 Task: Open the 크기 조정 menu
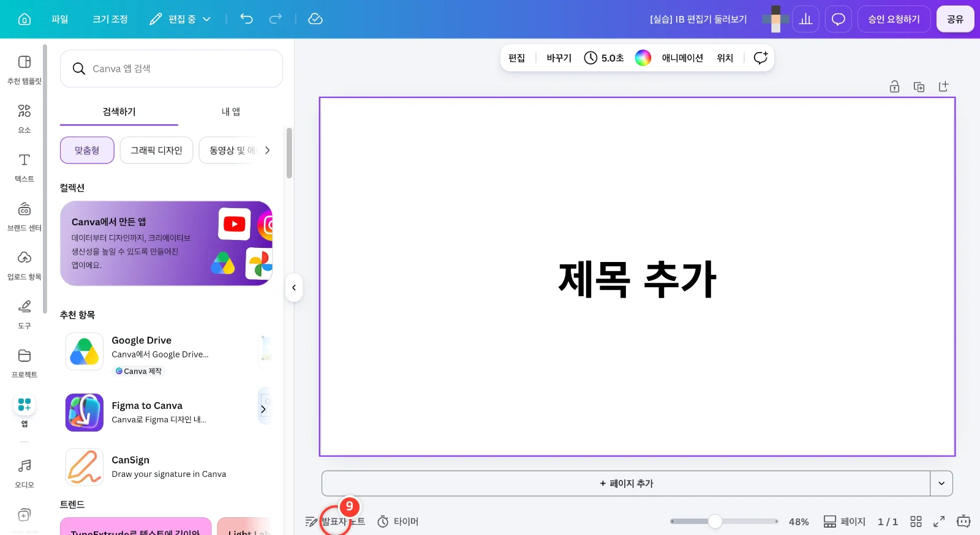110,19
